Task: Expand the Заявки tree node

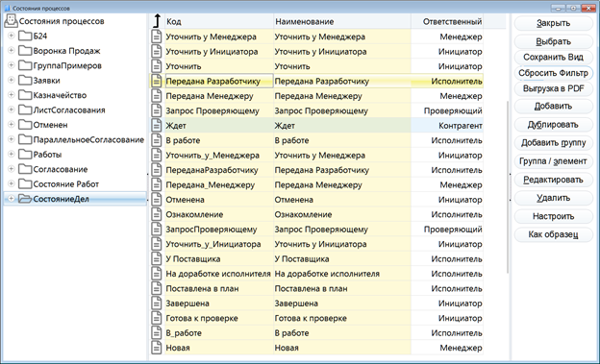Action: coord(12,80)
